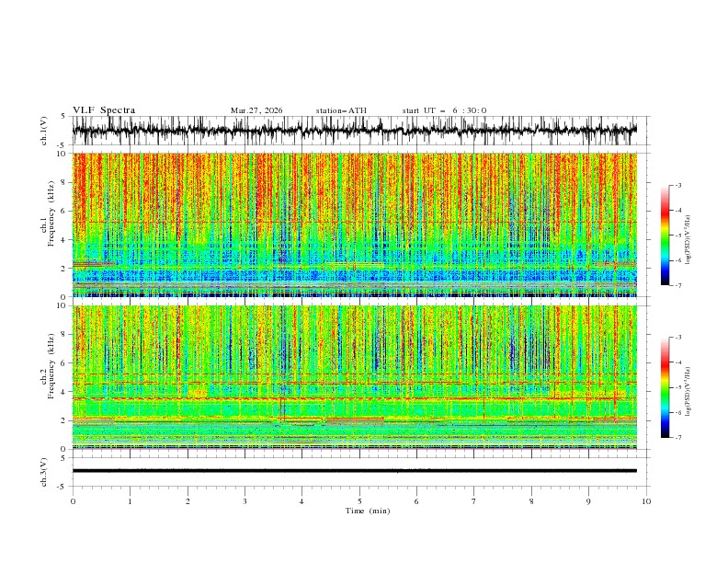Click time axis tick label '5'
The image size is (728, 563).
(x=359, y=501)
